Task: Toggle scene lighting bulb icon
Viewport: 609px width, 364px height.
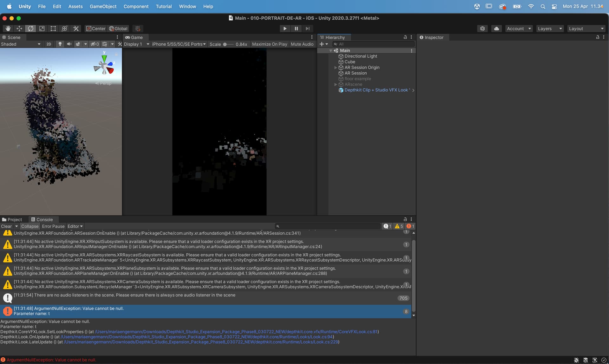Action: click(60, 44)
